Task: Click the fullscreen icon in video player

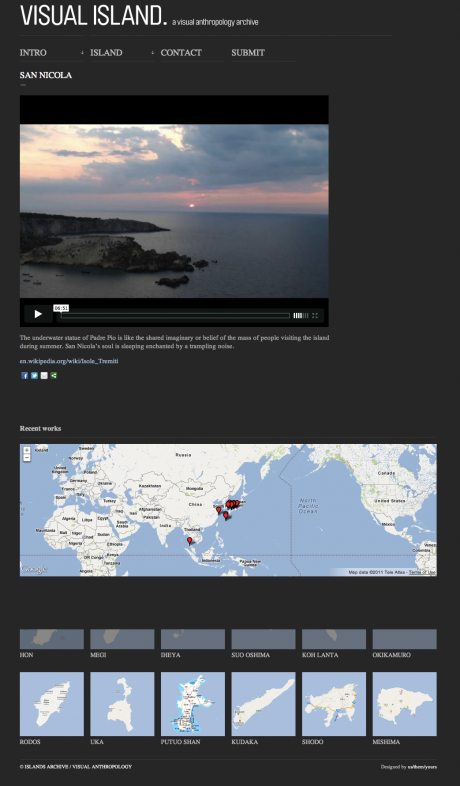Action: pyautogui.click(x=315, y=315)
